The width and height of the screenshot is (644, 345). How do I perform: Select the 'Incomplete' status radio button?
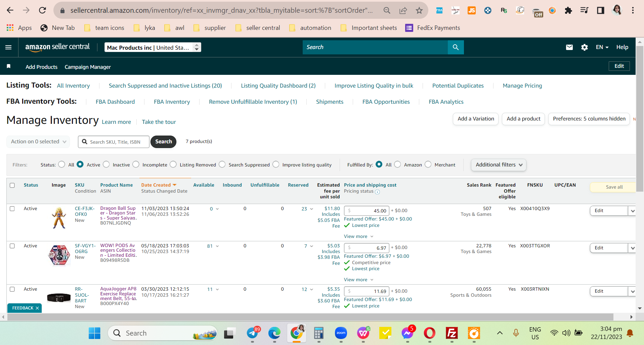click(x=136, y=164)
